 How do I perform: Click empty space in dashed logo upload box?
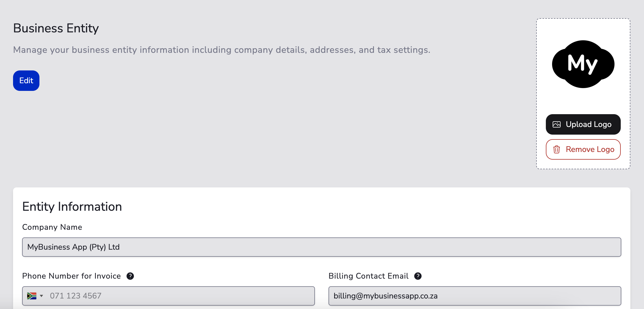tap(583, 102)
